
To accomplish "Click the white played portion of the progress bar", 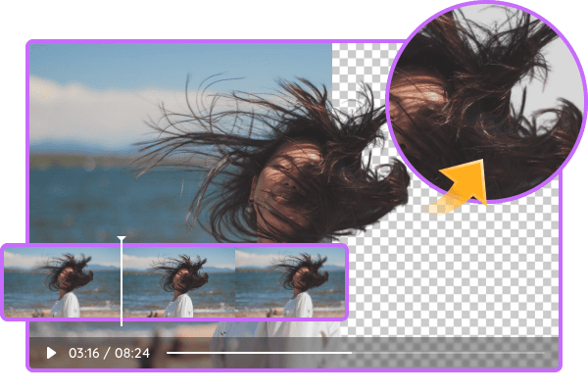I will pos(257,353).
